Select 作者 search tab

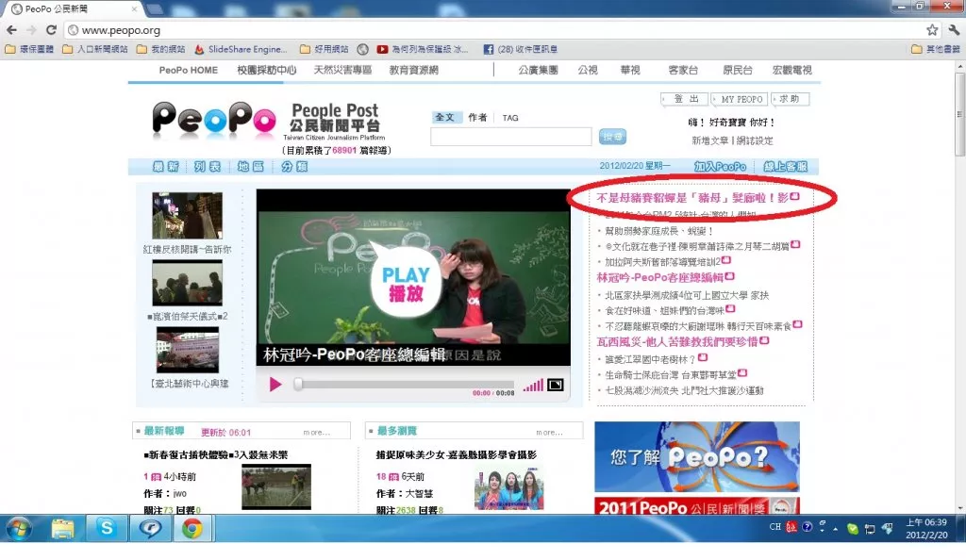click(x=476, y=118)
